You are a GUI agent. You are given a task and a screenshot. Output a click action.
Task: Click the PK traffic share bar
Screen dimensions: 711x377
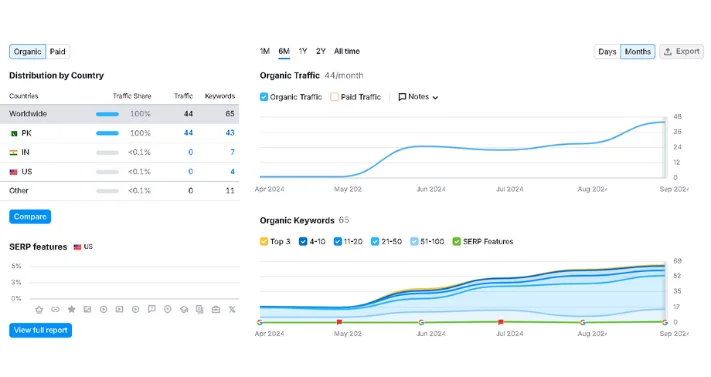click(x=107, y=133)
